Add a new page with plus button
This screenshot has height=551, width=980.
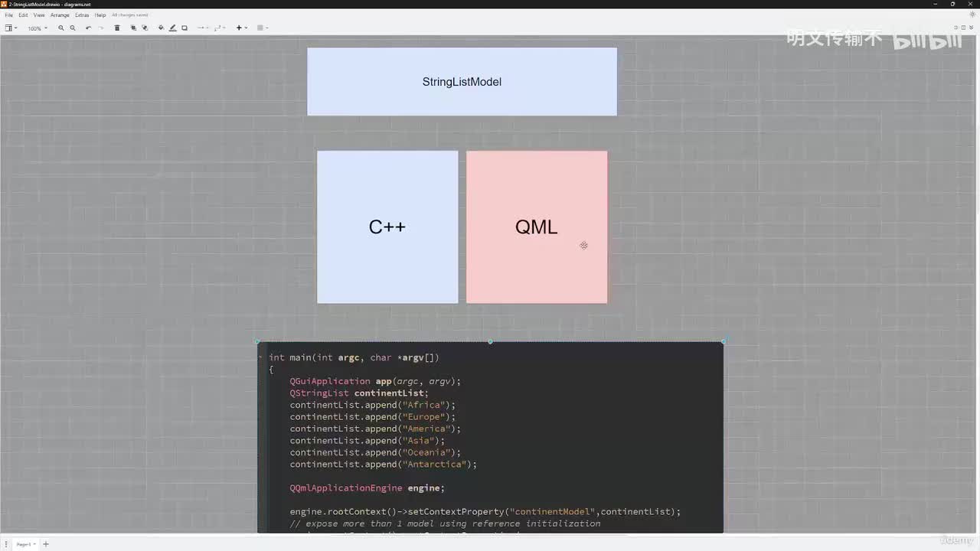[x=46, y=544]
